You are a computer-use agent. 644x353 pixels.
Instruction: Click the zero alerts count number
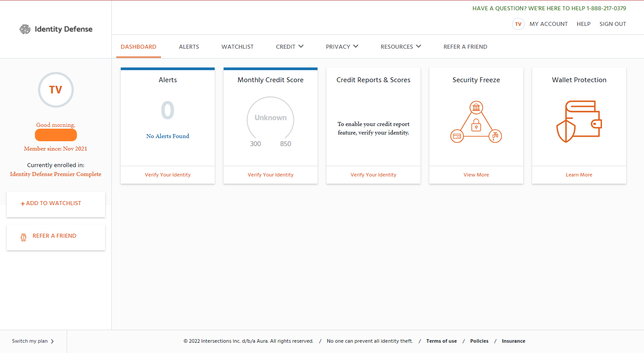tap(167, 110)
